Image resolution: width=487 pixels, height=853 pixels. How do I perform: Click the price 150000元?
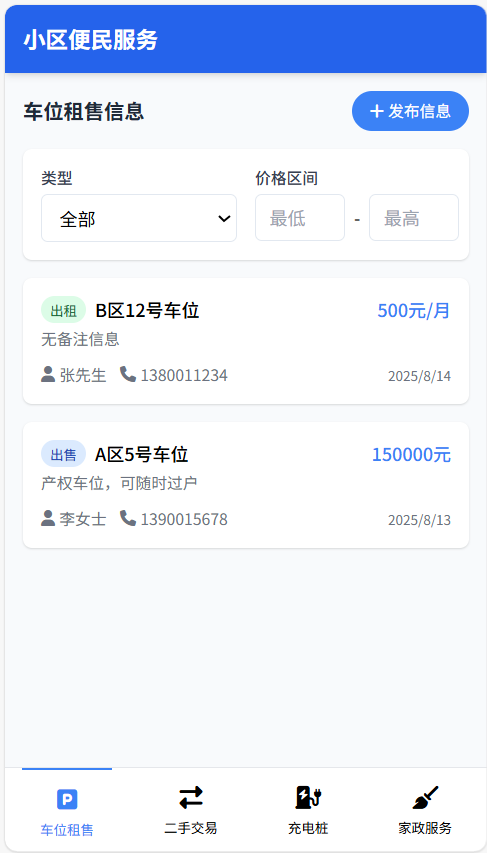pyautogui.click(x=411, y=454)
